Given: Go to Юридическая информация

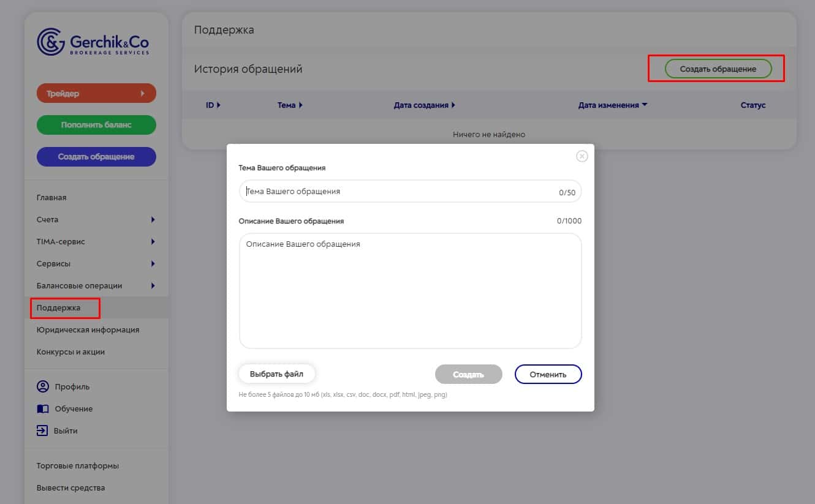Looking at the screenshot, I should [88, 329].
